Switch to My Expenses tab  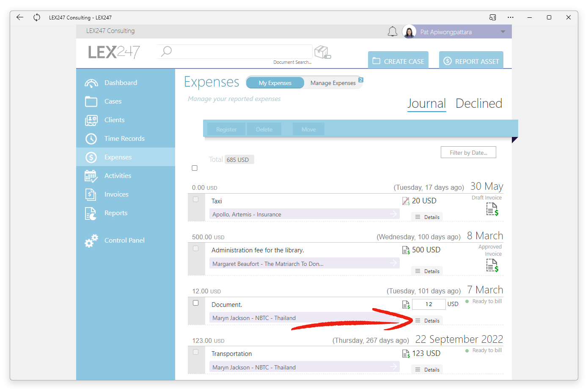tap(275, 83)
